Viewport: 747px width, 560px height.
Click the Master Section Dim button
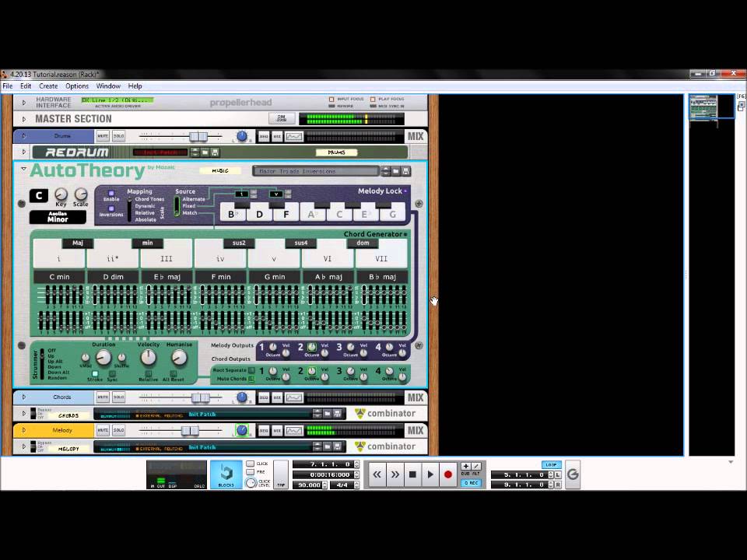pos(281,118)
